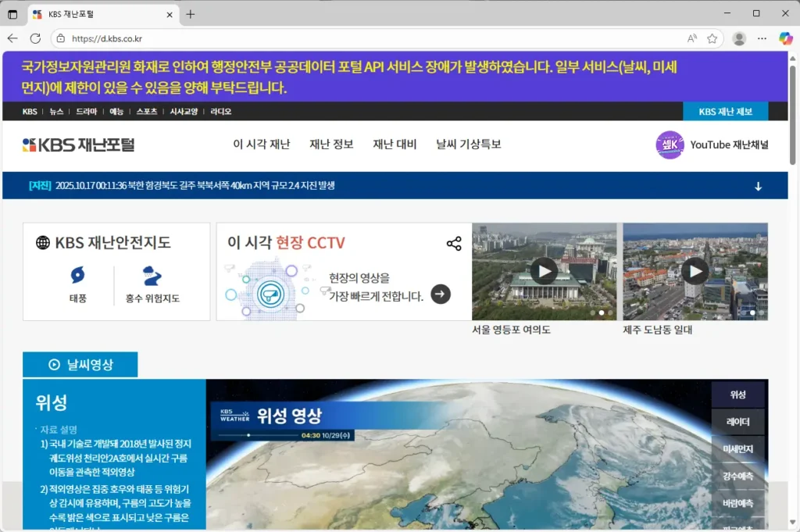The height and width of the screenshot is (532, 800).
Task: Expand the earthquake alert ticker arrow
Action: point(758,186)
